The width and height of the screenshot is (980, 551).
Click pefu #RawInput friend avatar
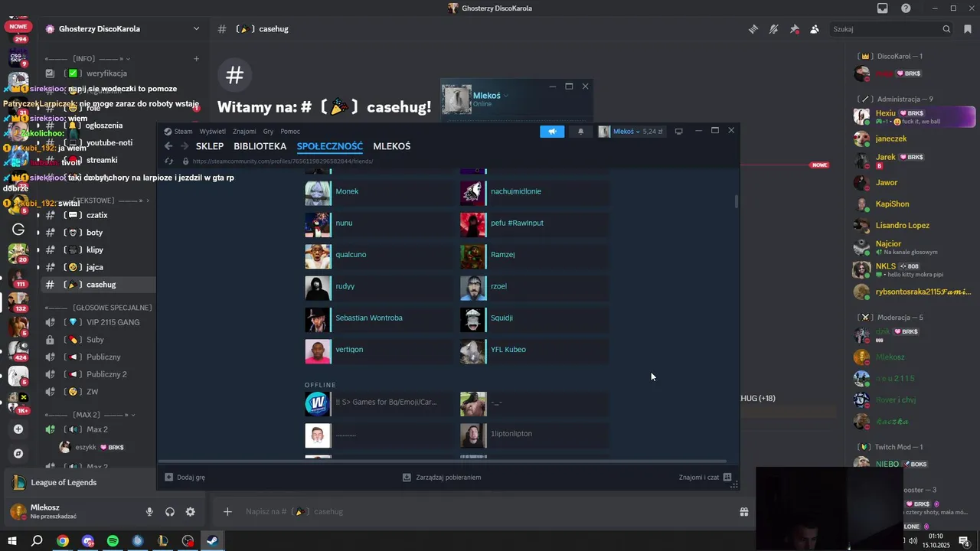pos(473,223)
